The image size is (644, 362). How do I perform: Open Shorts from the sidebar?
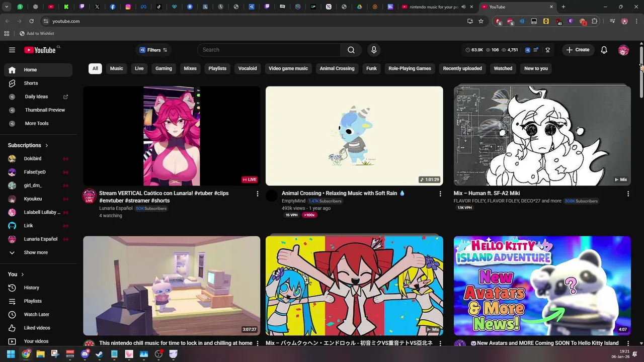[38, 83]
